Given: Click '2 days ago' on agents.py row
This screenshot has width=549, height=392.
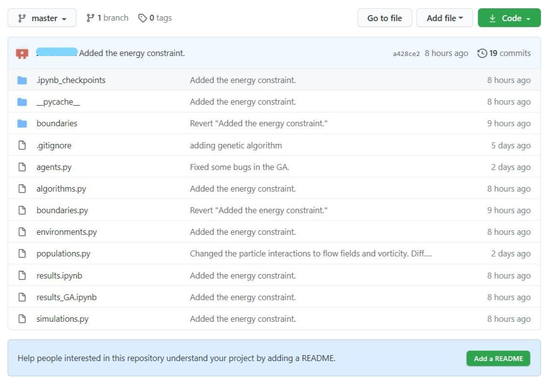Looking at the screenshot, I should click(x=511, y=167).
